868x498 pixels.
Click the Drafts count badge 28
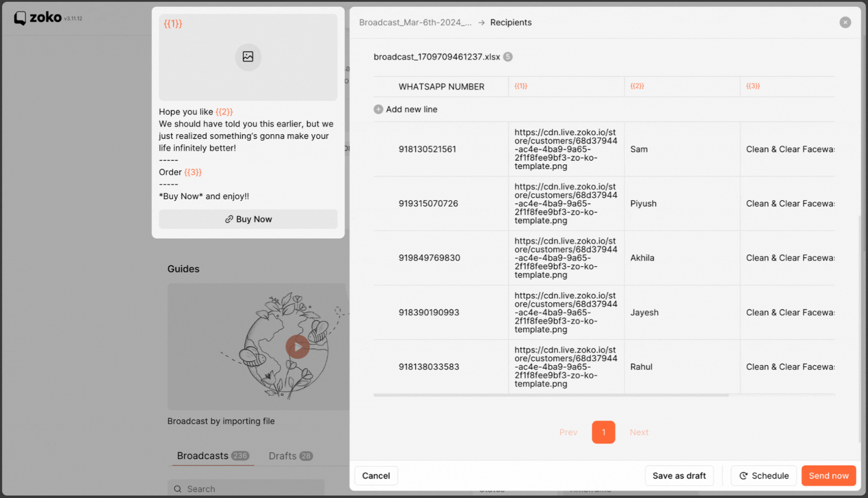click(306, 456)
